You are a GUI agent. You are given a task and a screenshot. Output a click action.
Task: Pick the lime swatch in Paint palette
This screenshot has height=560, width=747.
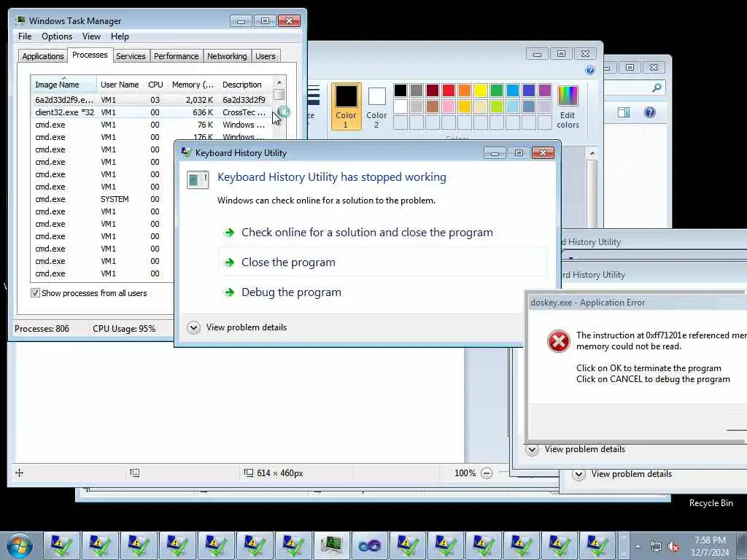click(x=496, y=106)
